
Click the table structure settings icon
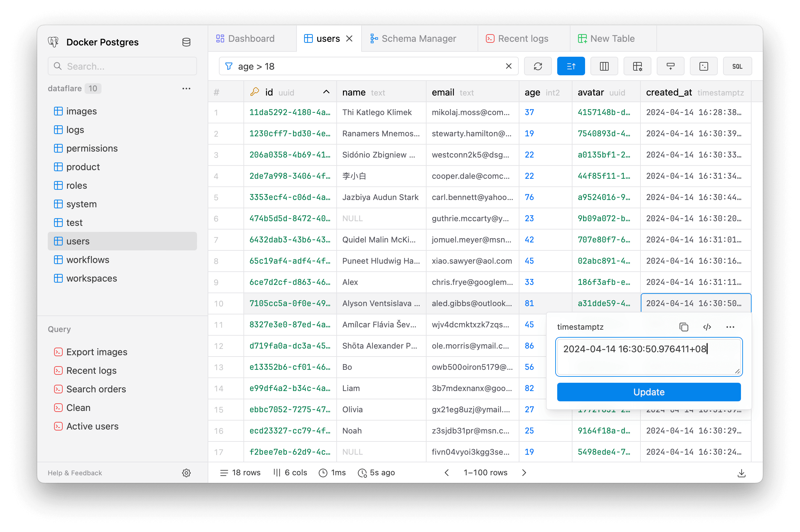[x=637, y=66]
